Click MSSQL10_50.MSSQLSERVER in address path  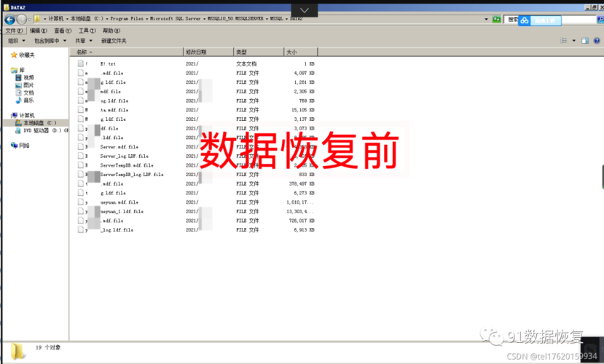tap(236, 18)
